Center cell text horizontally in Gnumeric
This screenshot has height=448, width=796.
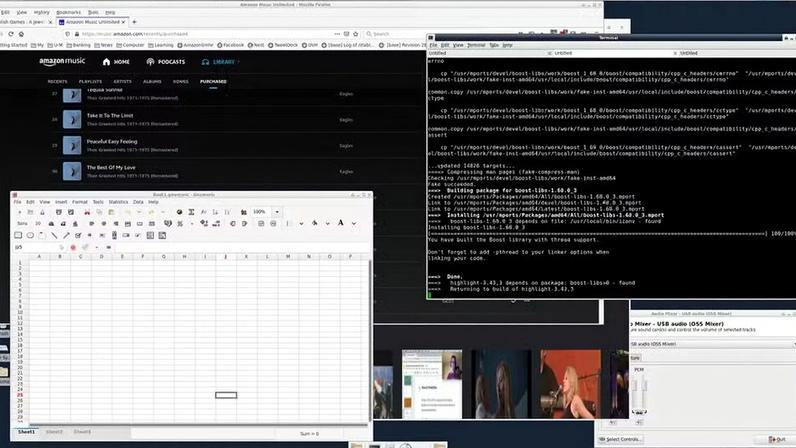pyautogui.click(x=104, y=223)
